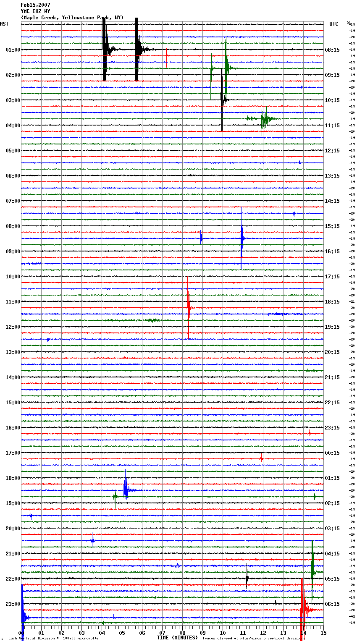Click the '15:15' UTC time label
This screenshot has width=357, height=644.
(x=332, y=226)
